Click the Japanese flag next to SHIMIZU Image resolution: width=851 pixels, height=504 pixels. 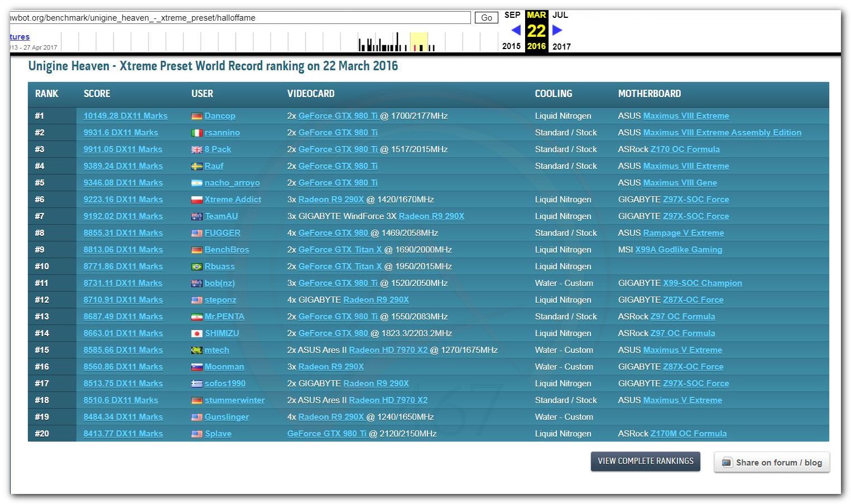(x=196, y=333)
